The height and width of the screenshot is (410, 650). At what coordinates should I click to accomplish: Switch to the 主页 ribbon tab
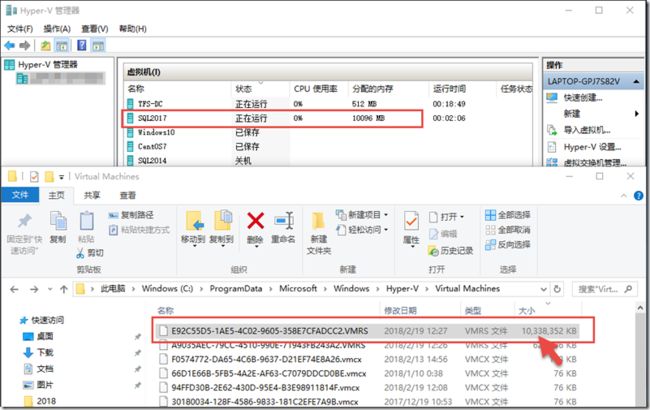(56, 195)
